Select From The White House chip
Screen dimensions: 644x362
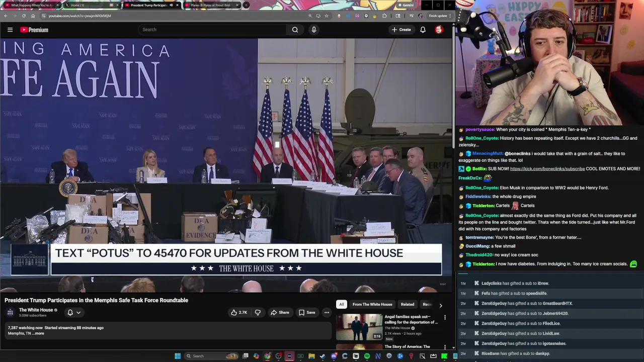click(372, 304)
